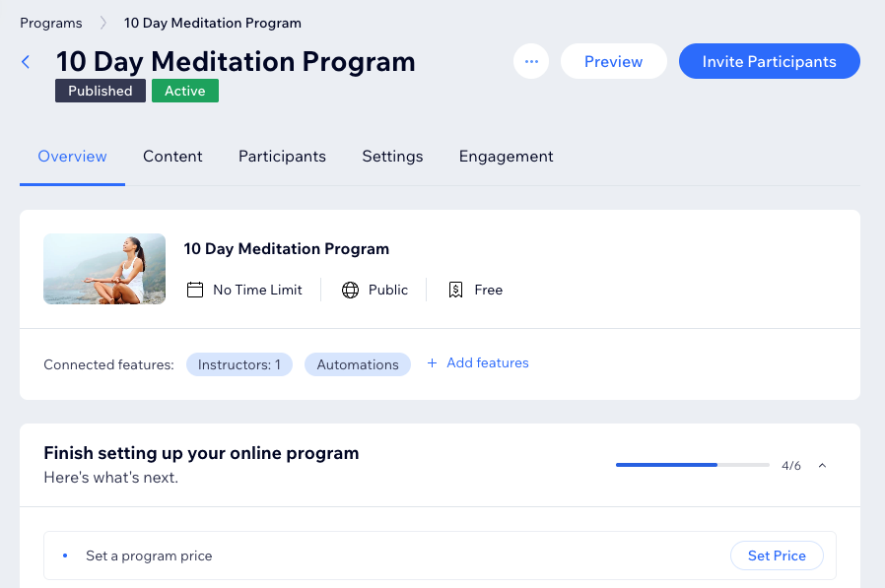This screenshot has height=588, width=885.
Task: Click the Instructors: 1 feature tag
Action: click(x=238, y=364)
